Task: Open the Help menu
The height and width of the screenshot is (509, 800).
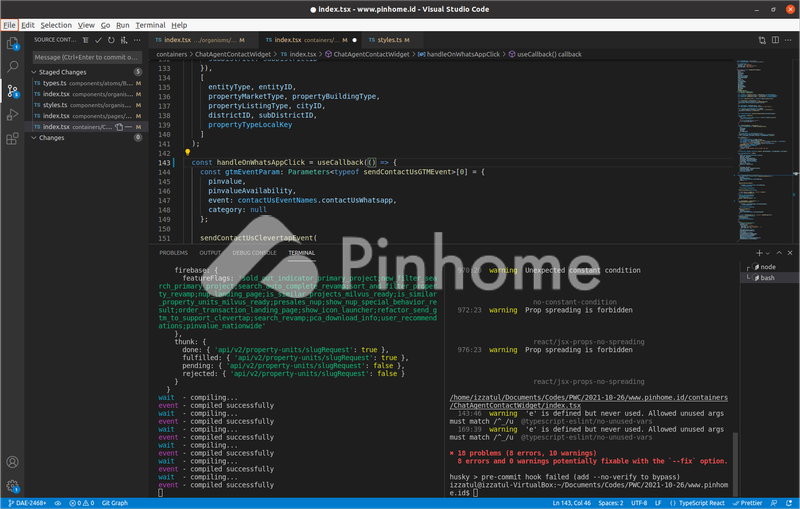Action: 179,25
